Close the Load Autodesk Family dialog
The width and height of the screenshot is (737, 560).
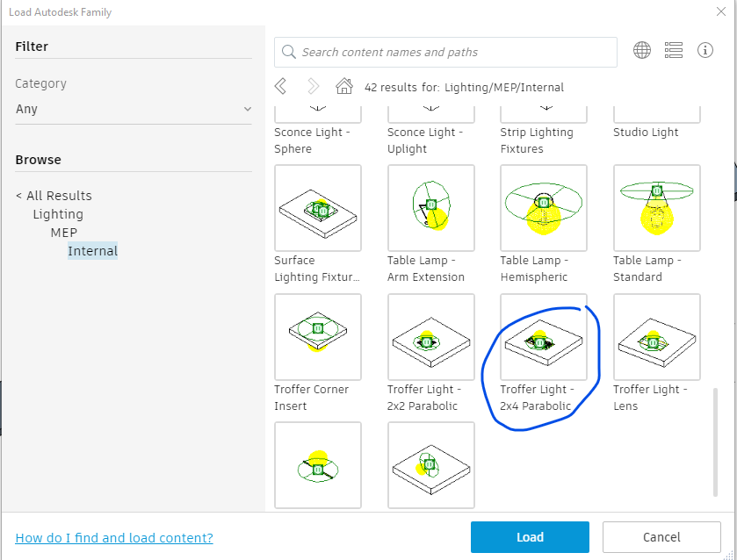point(720,11)
